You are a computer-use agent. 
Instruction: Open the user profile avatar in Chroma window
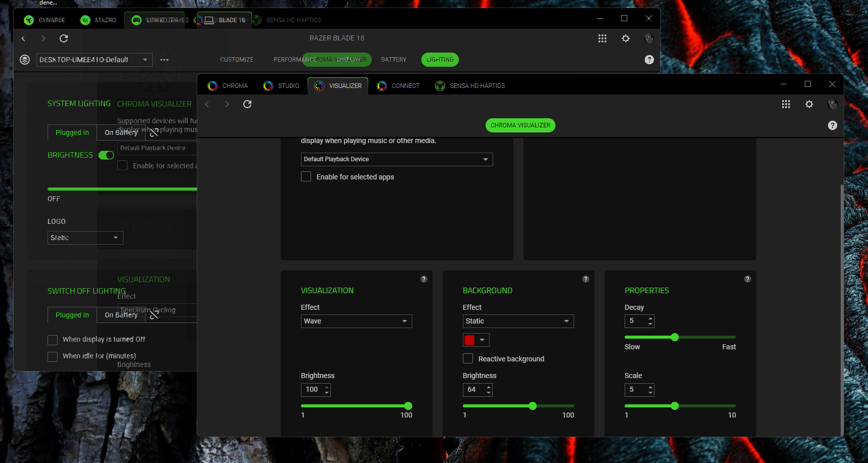[x=832, y=104]
